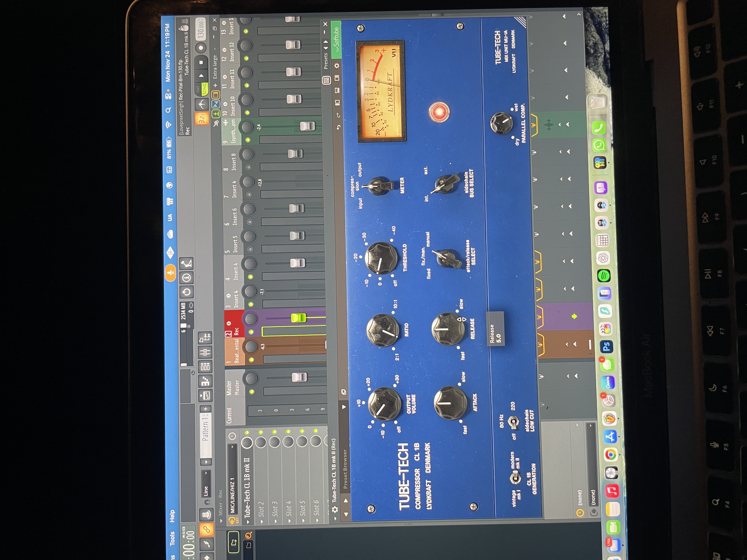Toggle the 3.2 countdown before recording button
The image size is (747, 560).
point(202,119)
